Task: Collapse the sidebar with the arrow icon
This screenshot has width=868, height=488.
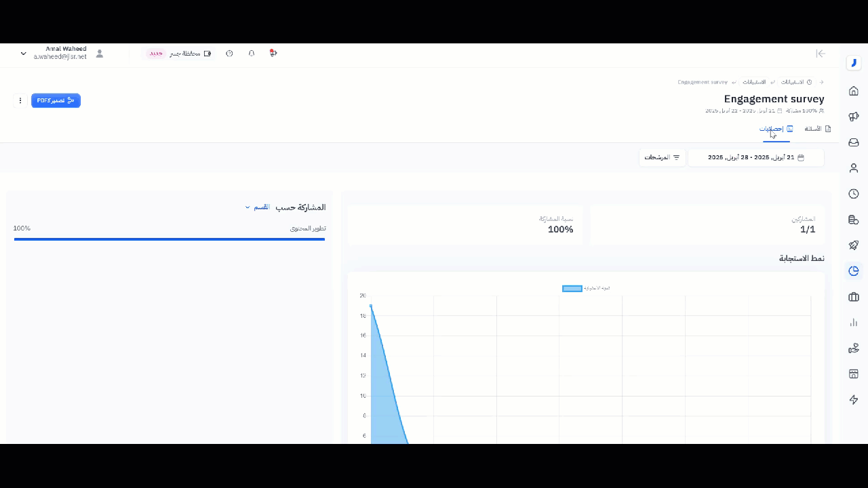Action: coord(821,54)
